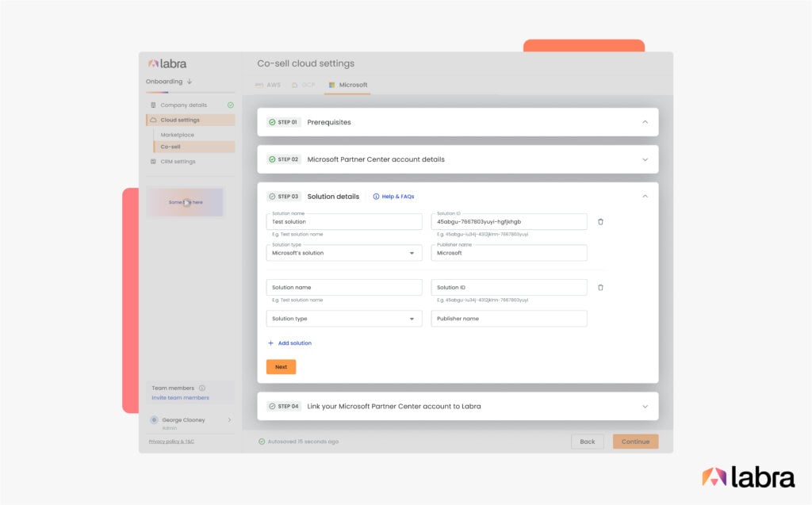Click the Solution ID field with 45abgu value
Image resolution: width=812 pixels, height=505 pixels.
coord(509,222)
